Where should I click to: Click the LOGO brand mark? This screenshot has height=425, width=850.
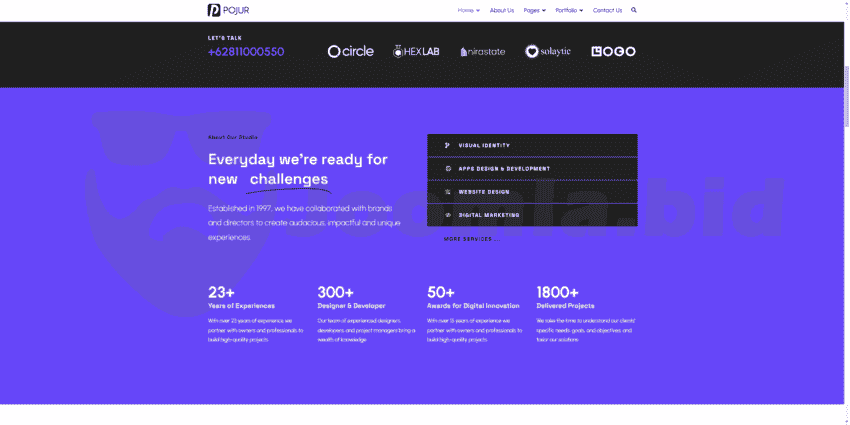pos(613,51)
